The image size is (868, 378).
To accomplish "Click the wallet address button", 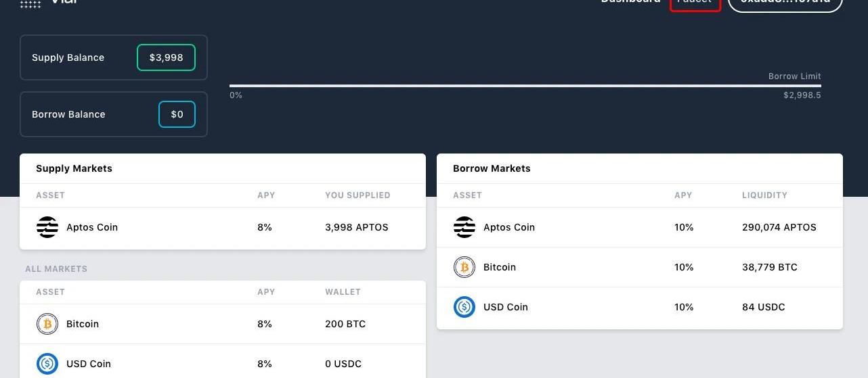I will [785, 3].
